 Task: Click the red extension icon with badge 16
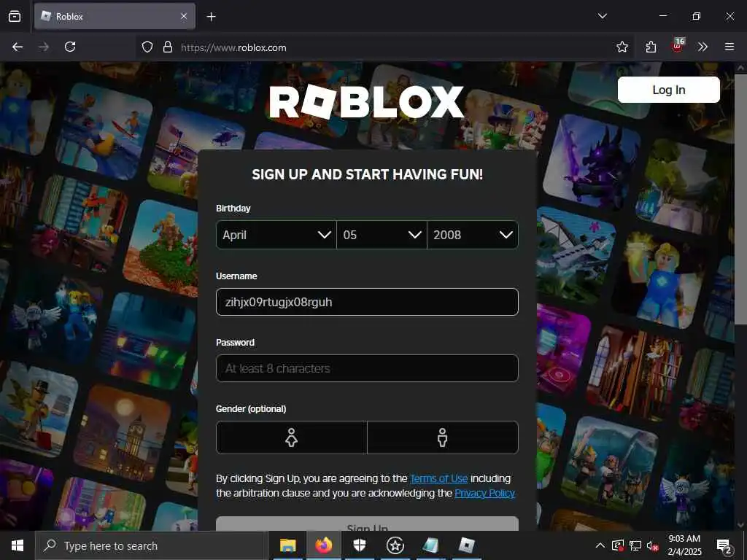tap(678, 45)
